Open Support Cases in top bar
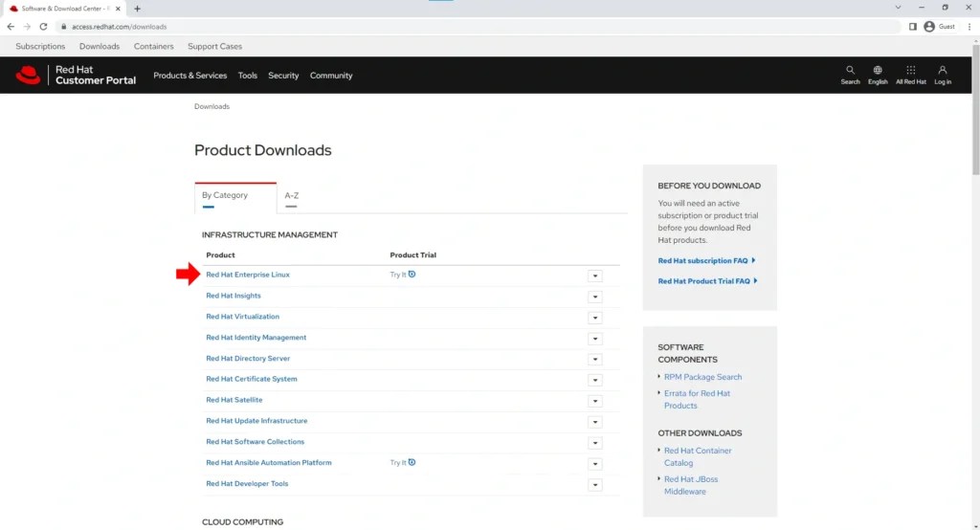The image size is (980, 530). [x=215, y=46]
